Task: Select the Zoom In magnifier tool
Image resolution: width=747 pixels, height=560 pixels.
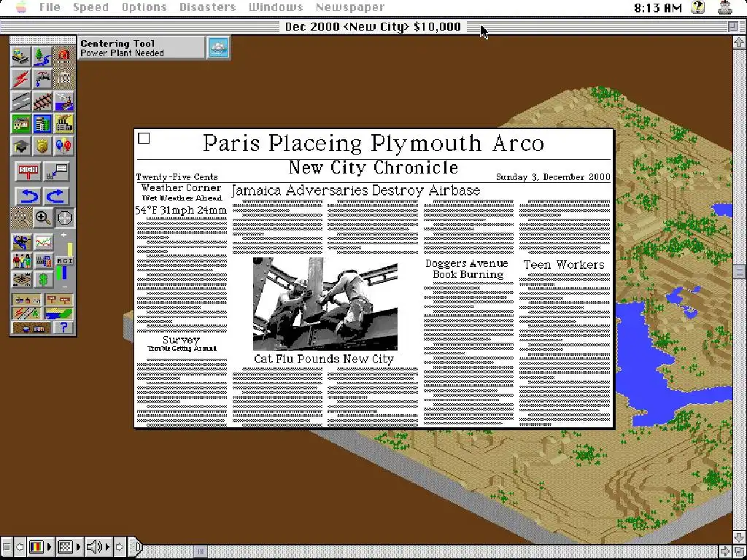Action: point(42,218)
